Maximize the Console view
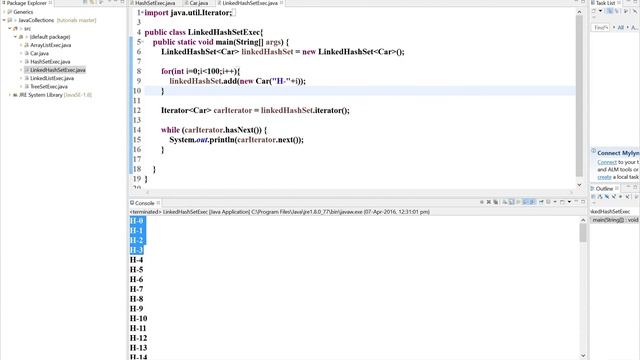 tap(583, 202)
